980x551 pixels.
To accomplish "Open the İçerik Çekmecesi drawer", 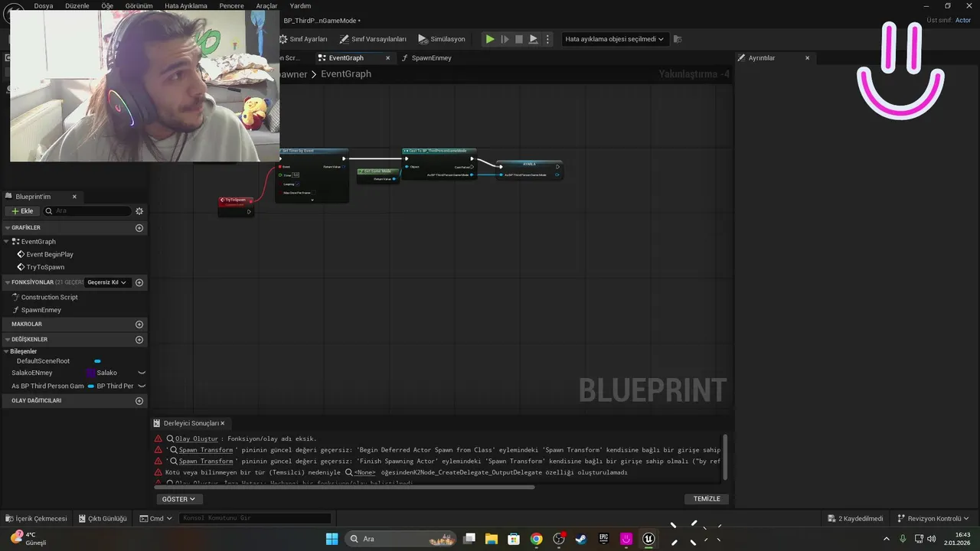I will pos(36,519).
